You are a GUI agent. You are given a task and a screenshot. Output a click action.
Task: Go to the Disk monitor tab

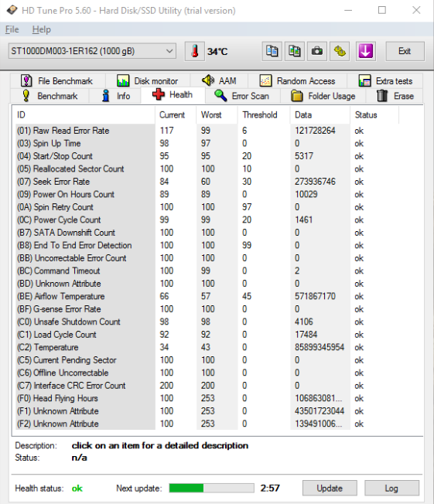click(x=148, y=80)
